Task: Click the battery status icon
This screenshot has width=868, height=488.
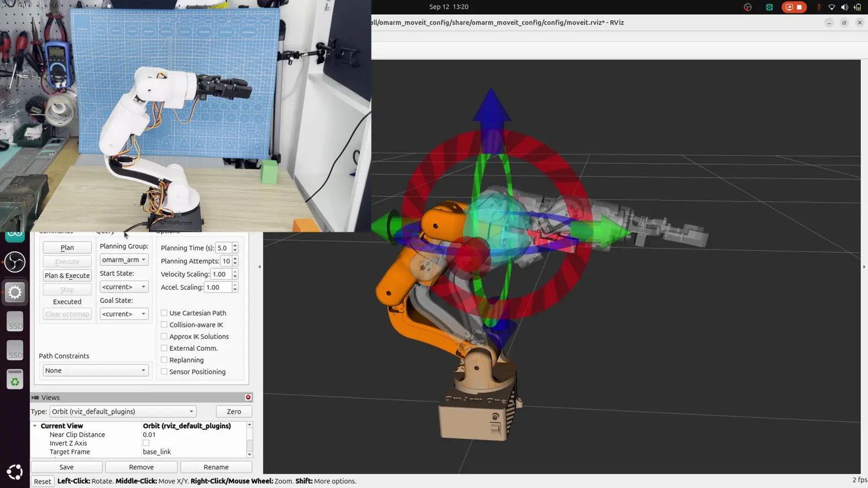Action: click(x=858, y=7)
